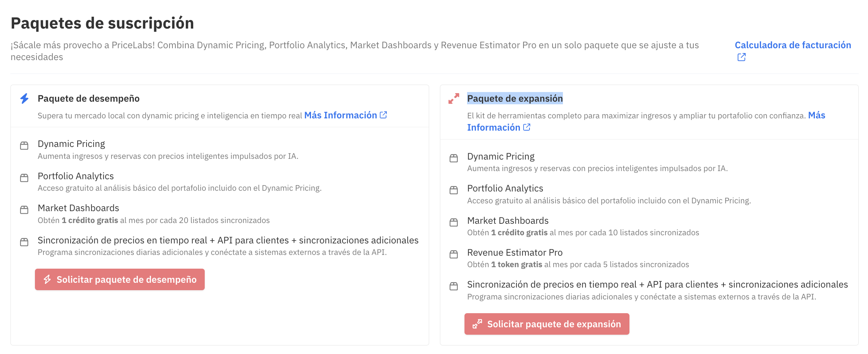Click package icon beside right Portfolio Analytics
868x354 pixels.
coord(454,190)
